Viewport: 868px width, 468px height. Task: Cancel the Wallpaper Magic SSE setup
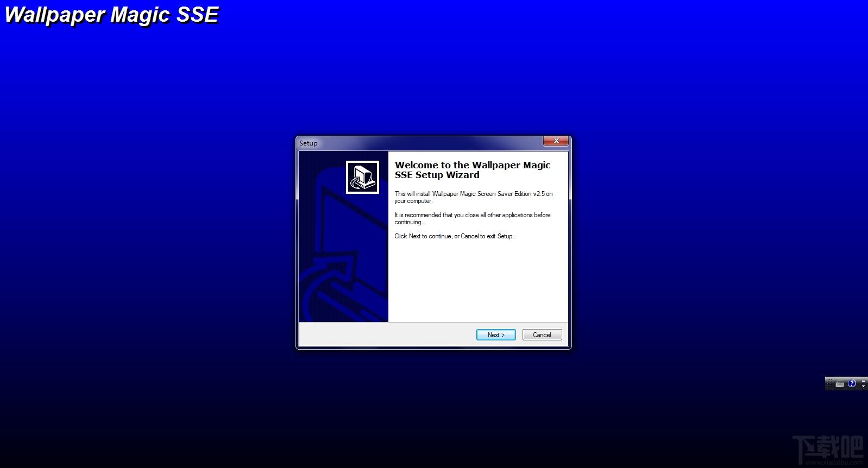542,335
